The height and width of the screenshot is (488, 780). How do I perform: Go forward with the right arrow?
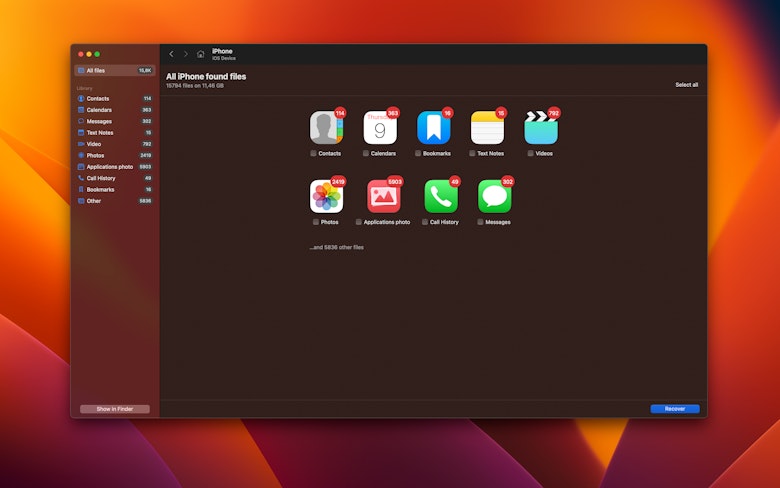point(186,54)
